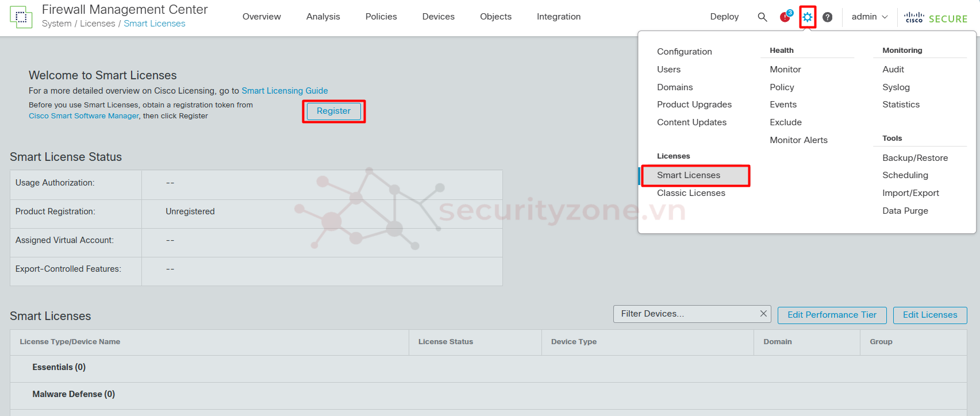The height and width of the screenshot is (416, 980).
Task: Select Syslog under Monitoring
Action: click(896, 87)
